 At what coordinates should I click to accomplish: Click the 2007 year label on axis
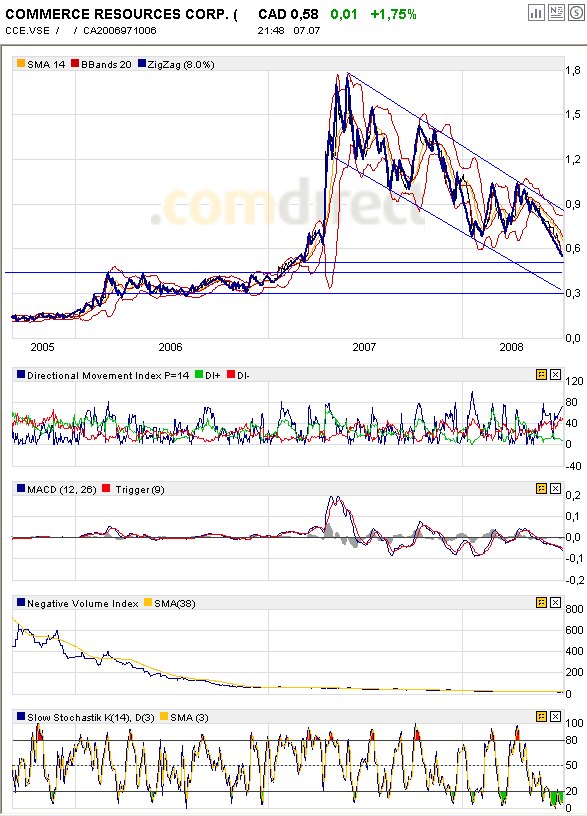364,347
